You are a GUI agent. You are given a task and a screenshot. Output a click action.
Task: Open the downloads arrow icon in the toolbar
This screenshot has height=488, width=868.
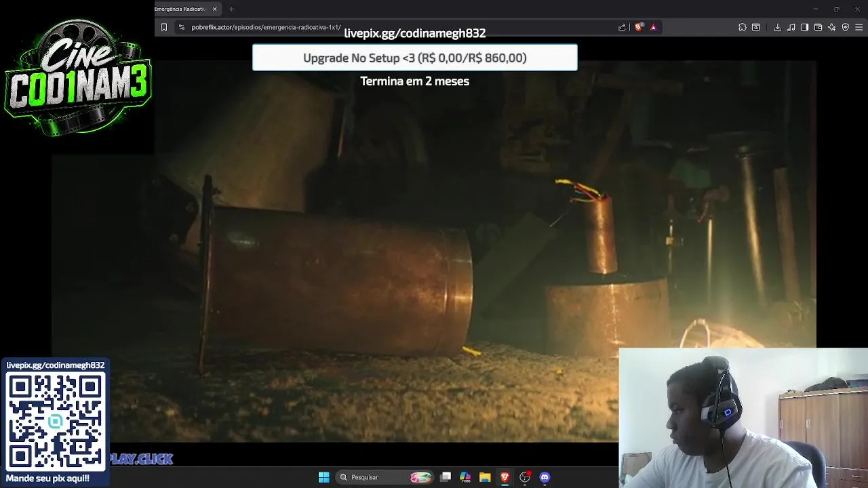(x=777, y=27)
